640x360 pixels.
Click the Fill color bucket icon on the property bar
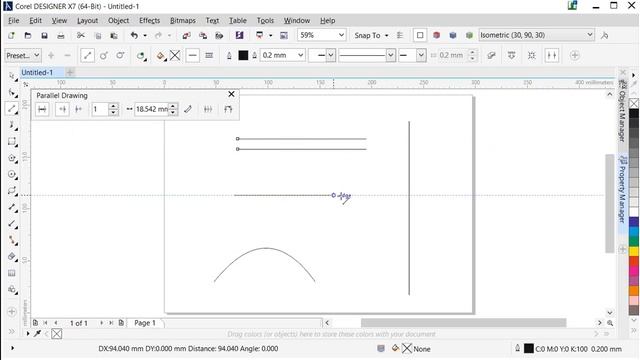click(161, 56)
